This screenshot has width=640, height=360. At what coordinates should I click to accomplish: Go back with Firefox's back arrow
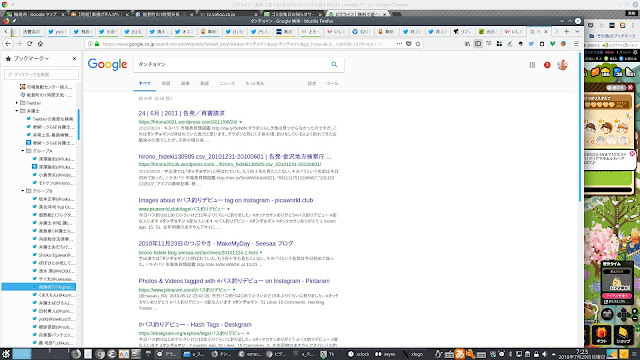click(8, 44)
